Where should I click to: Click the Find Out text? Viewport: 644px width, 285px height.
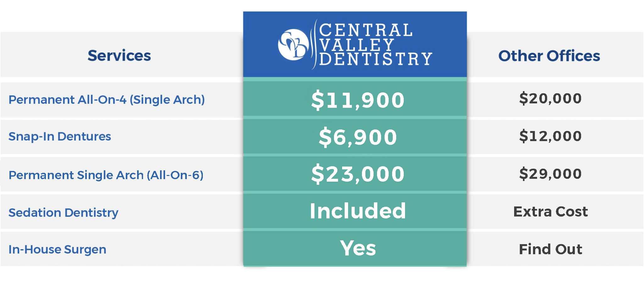pyautogui.click(x=550, y=249)
